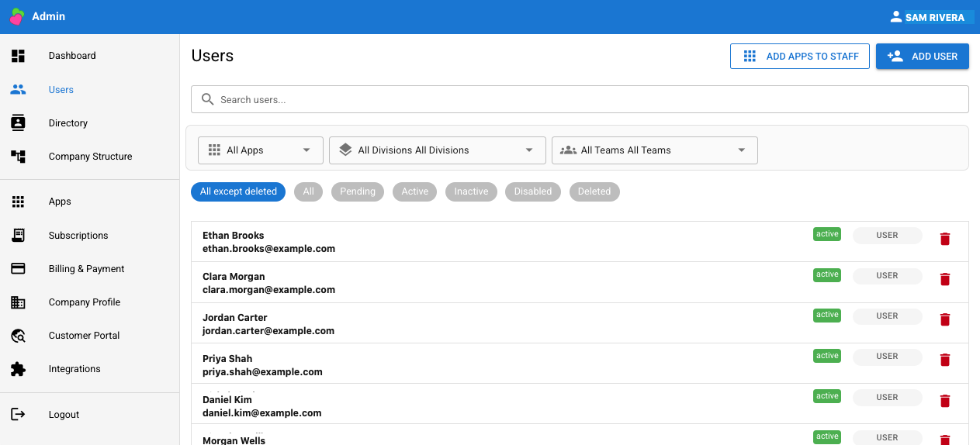
Task: Open USER role selector for Ethan Brooks
Action: click(888, 236)
